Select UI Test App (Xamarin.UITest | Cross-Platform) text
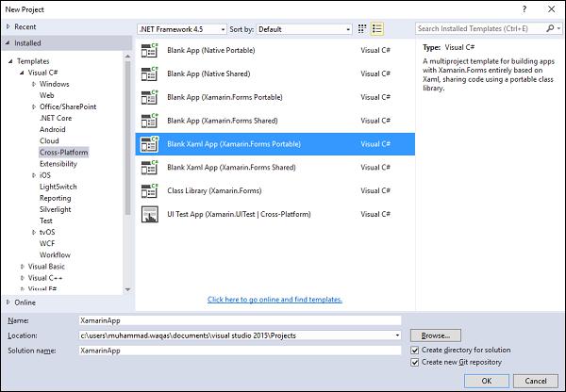The height and width of the screenshot is (392, 566). (239, 214)
